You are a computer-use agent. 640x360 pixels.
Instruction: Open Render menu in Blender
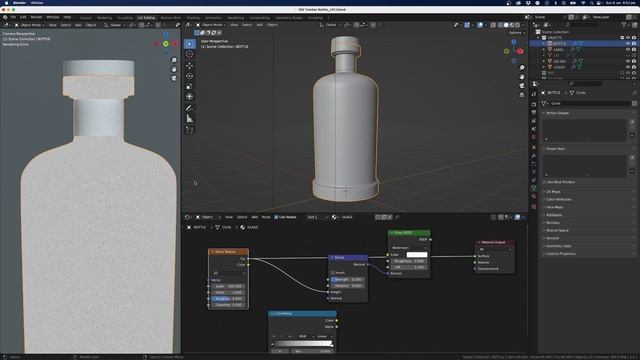[x=36, y=18]
